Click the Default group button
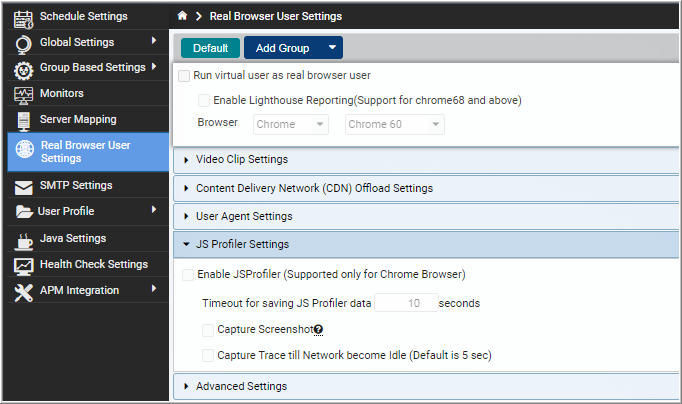Image resolution: width=682 pixels, height=404 pixels. (x=211, y=48)
